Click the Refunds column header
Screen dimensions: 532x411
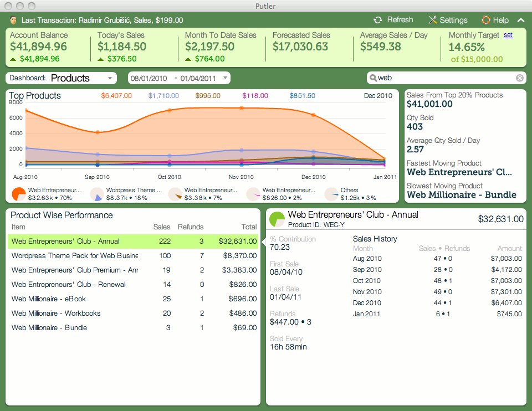(191, 227)
